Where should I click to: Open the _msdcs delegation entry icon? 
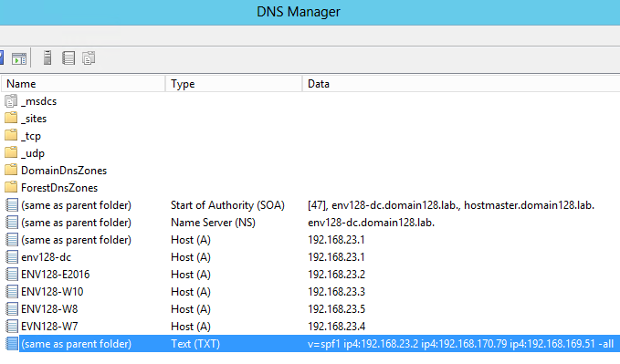pos(11,101)
